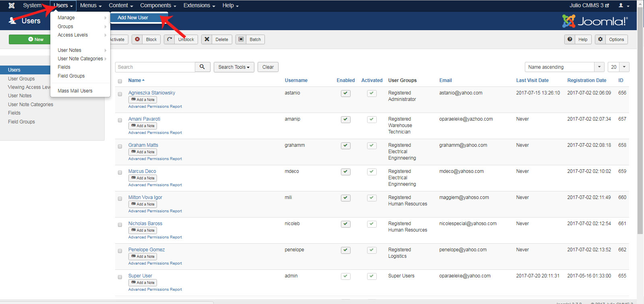Click the horizontal scrollbar at the bottom
The height and width of the screenshot is (304, 644).
(x=107, y=302)
